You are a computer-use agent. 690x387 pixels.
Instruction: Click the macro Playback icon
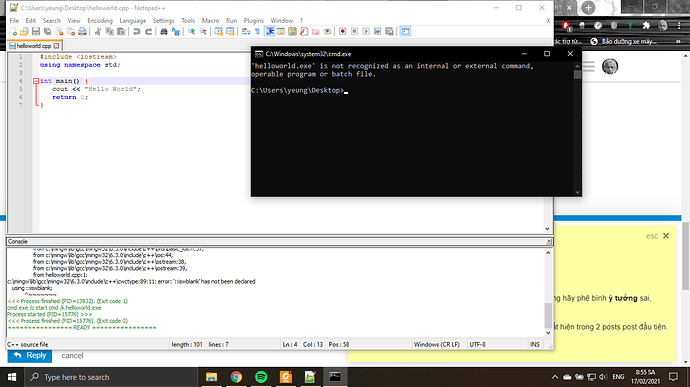[366, 32]
